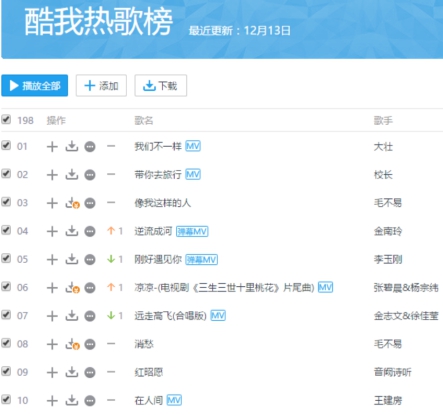Image resolution: width=443 pixels, height=415 pixels.
Task: Click paid download icon for 消愁
Action: (x=72, y=344)
